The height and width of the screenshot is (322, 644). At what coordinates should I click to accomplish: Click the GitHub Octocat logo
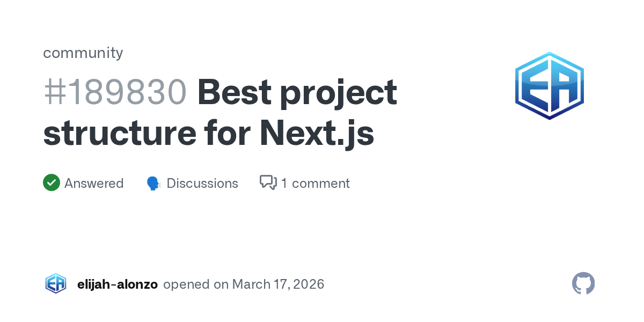pyautogui.click(x=583, y=283)
